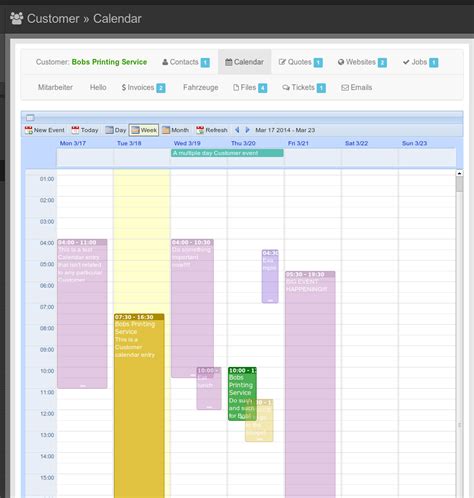Click the Files count badge
474x498 pixels.
point(263,88)
